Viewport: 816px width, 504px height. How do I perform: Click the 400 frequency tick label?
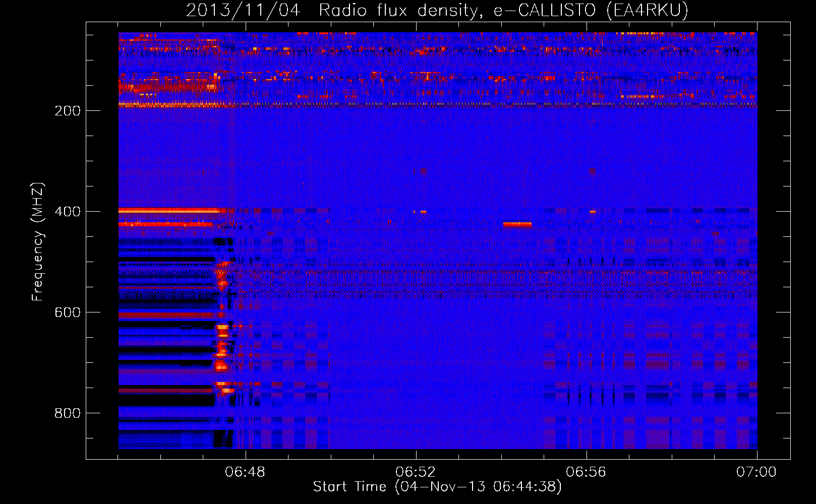click(68, 212)
